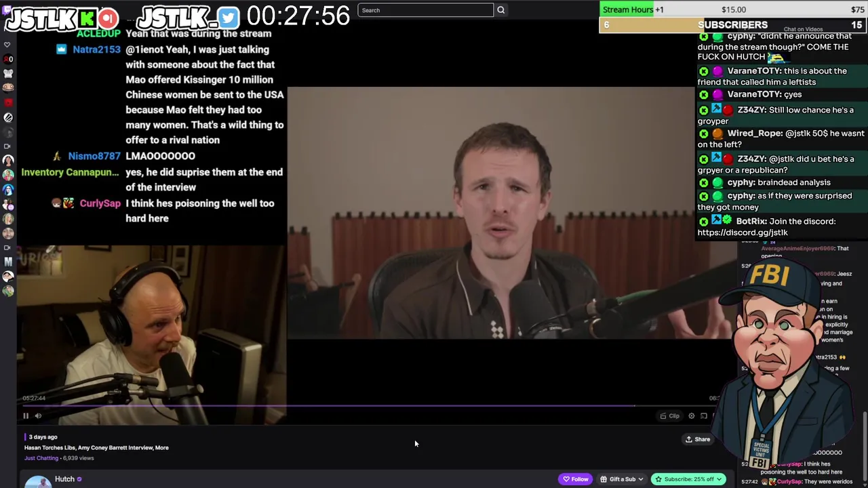
Task: Click the verified badge beside Hutch
Action: [79, 479]
